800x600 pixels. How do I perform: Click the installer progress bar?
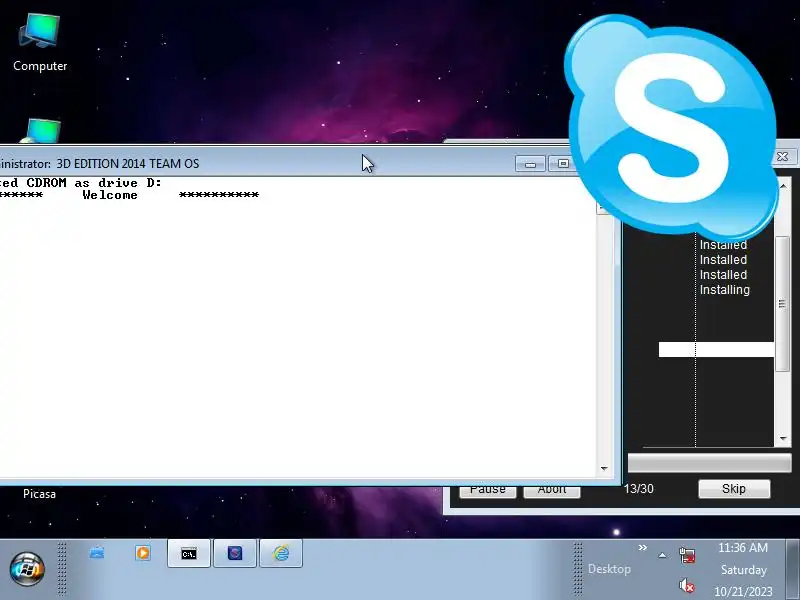709,463
